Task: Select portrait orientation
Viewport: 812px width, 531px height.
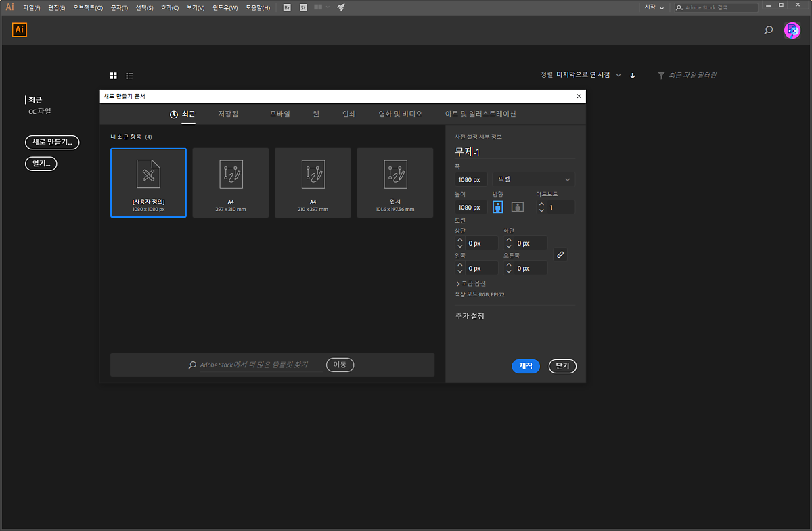Action: pos(498,207)
